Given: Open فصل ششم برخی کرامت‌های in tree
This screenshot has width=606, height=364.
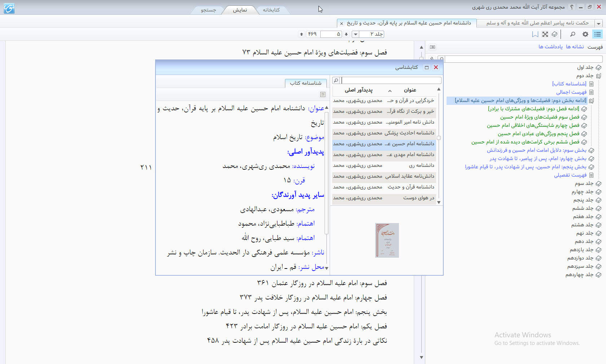Looking at the screenshot, I should (525, 142).
